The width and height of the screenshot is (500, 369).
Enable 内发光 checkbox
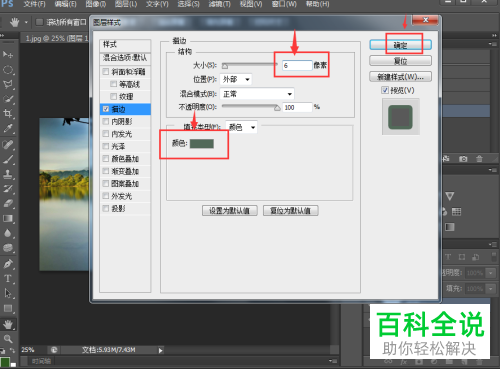click(106, 134)
